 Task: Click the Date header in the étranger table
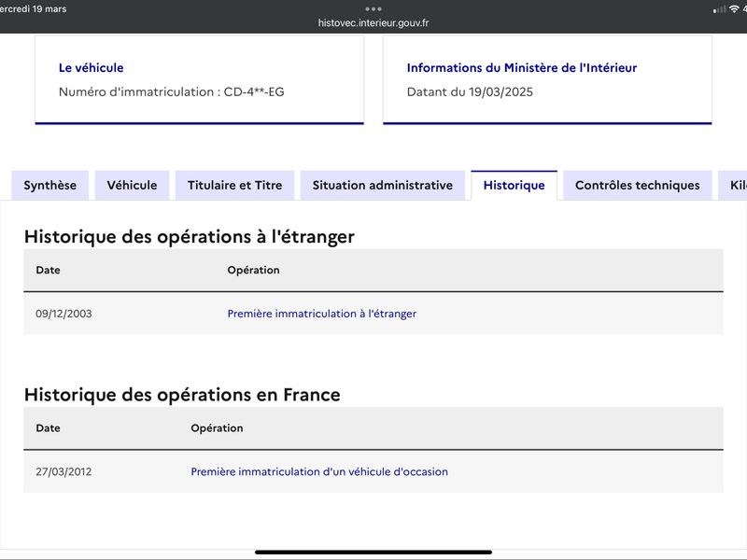49,270
